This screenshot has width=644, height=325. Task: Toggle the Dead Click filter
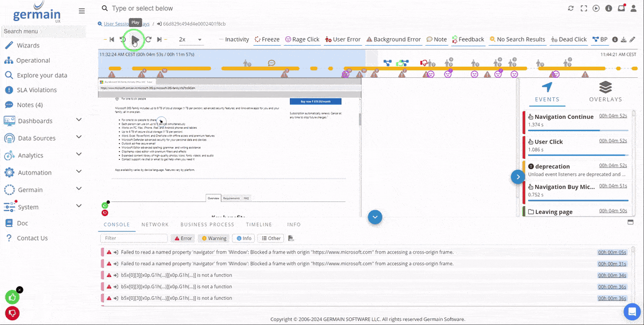point(568,39)
